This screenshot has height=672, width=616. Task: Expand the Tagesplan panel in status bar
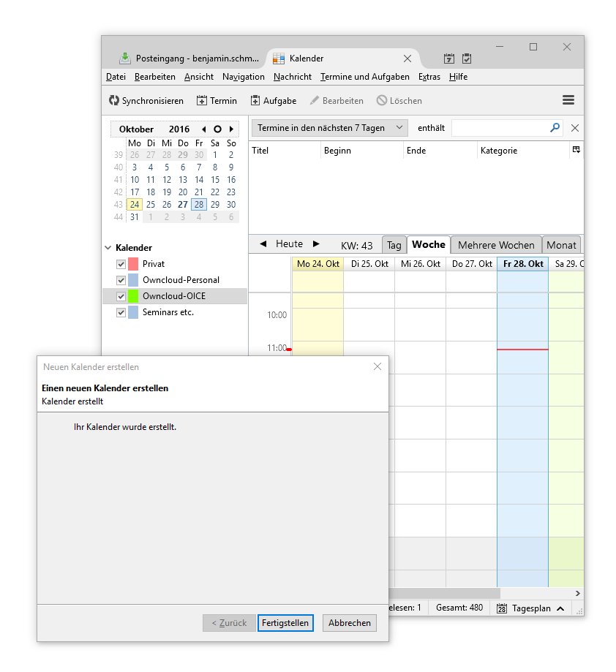coord(560,608)
